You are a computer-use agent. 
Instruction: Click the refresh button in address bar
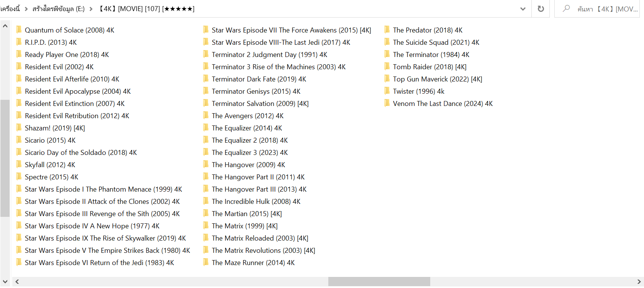click(541, 9)
